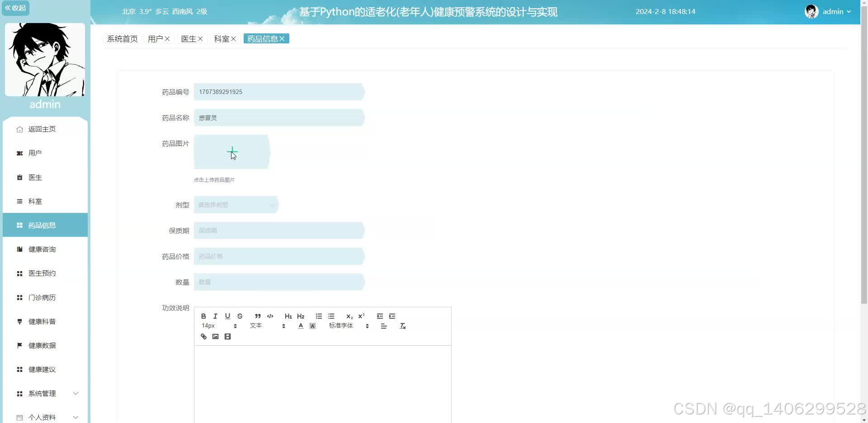Screen dimensions: 868x423
Task: Open the 用户 sidebar menu item
Action: [45, 153]
